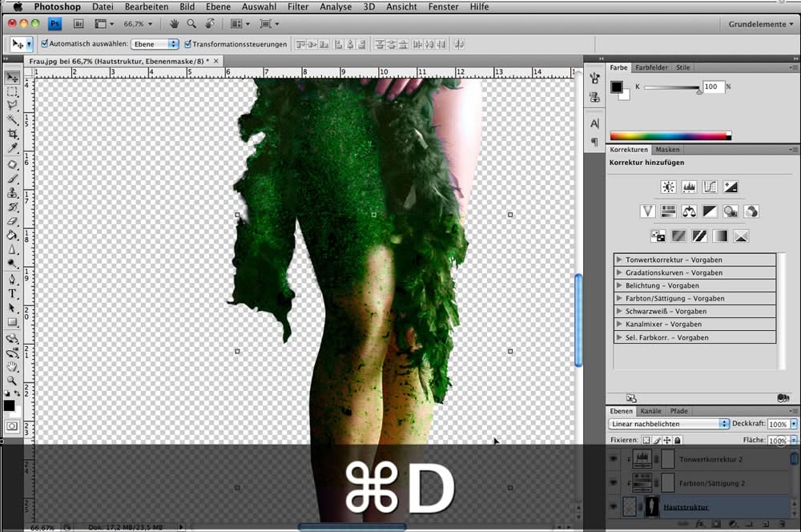The image size is (801, 532).
Task: Add a Levels (histogram) adjustment
Action: [689, 187]
